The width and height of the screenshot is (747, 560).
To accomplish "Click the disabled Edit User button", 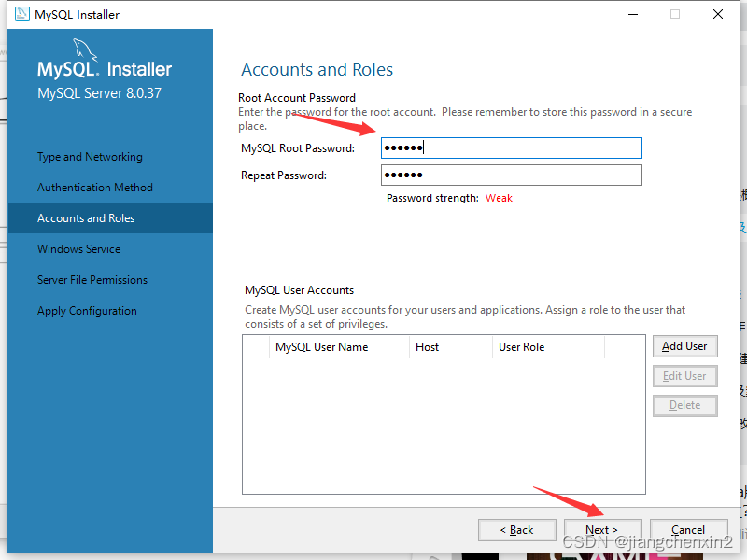I will coord(684,376).
